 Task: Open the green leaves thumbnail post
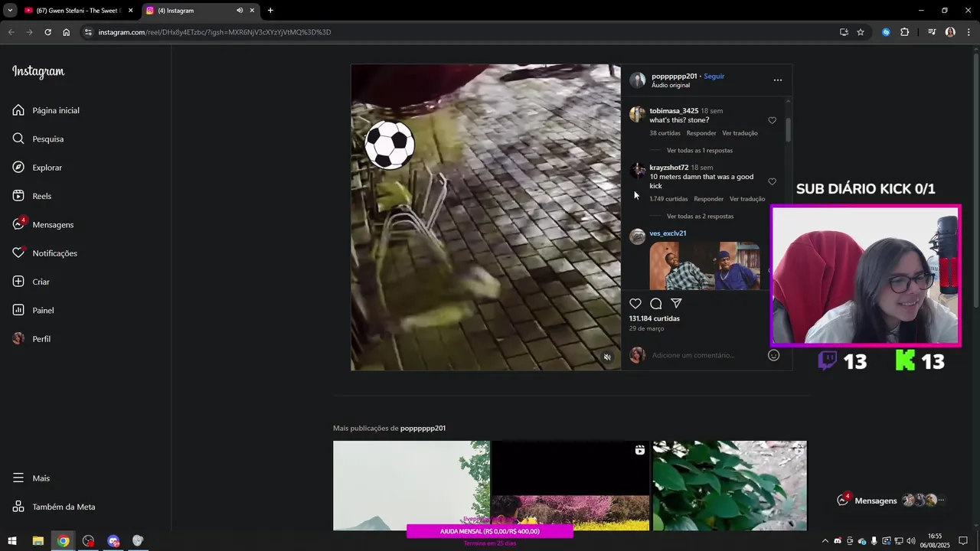[x=730, y=485]
